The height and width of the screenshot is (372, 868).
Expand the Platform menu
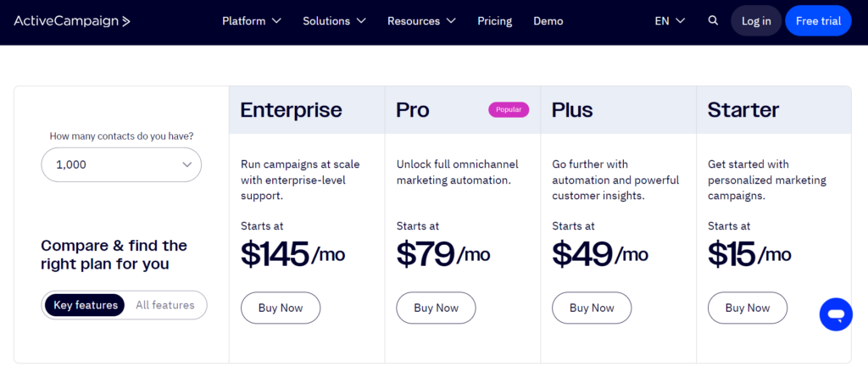coord(251,21)
